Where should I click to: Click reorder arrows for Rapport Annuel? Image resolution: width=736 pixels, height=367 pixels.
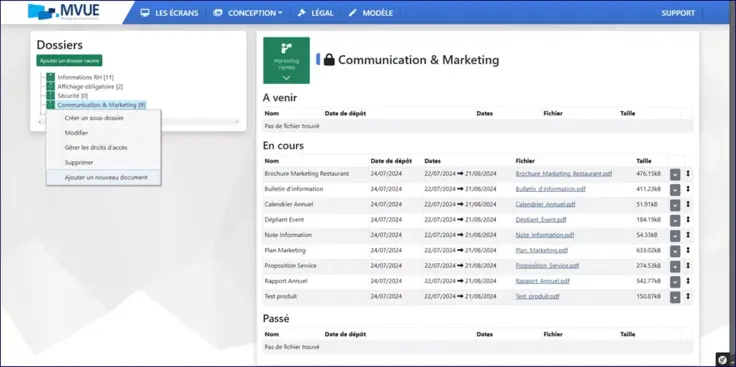pyautogui.click(x=688, y=281)
